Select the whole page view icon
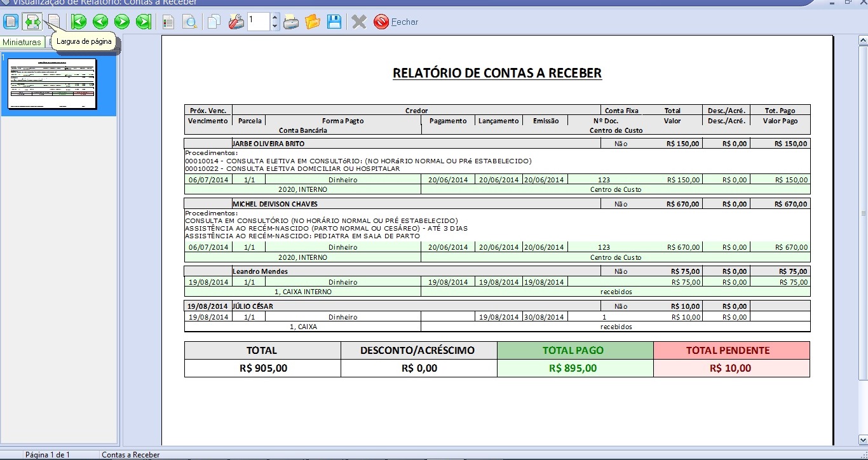Screen dimensions: 868x460 [x=11, y=22]
